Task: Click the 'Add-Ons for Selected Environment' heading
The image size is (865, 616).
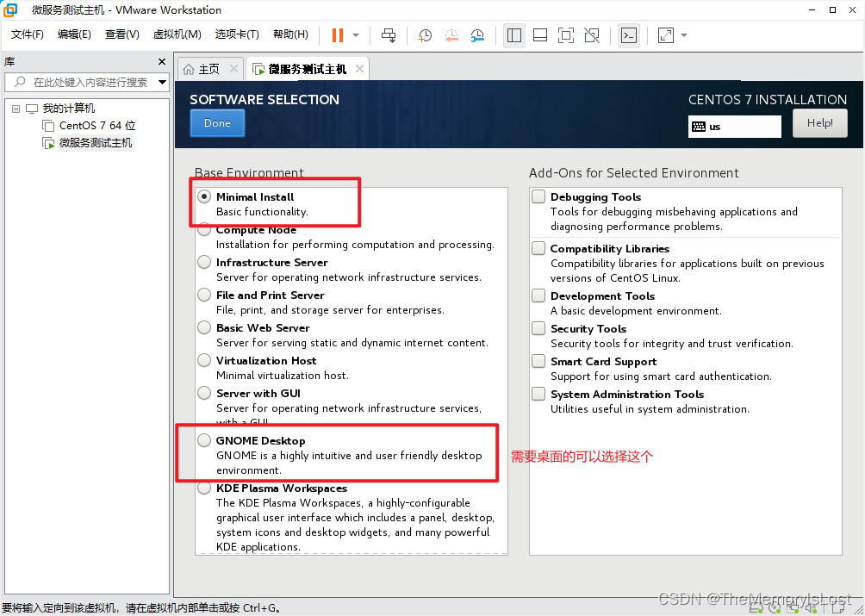Action: point(634,173)
